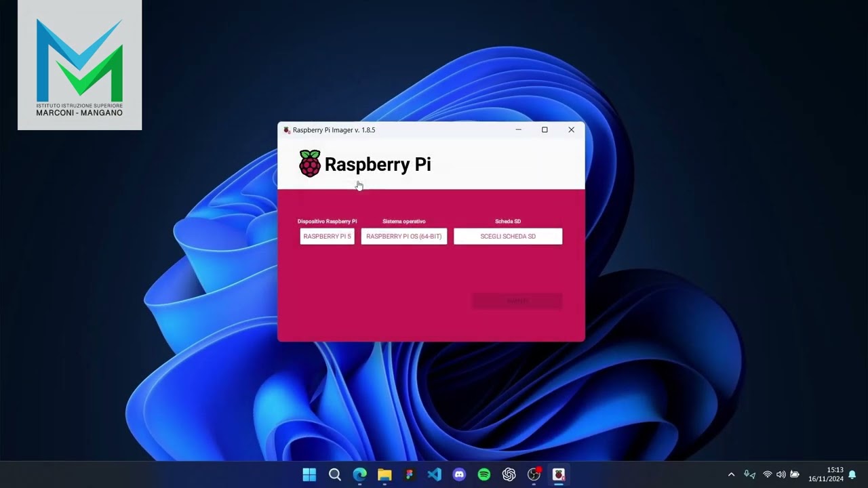Open Spotify from the taskbar

(484, 474)
